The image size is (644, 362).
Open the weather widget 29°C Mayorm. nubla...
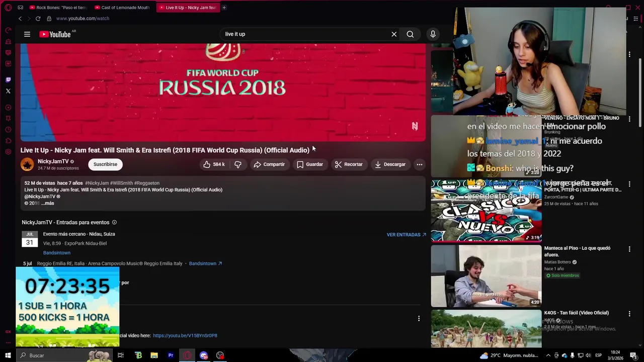coord(509,355)
